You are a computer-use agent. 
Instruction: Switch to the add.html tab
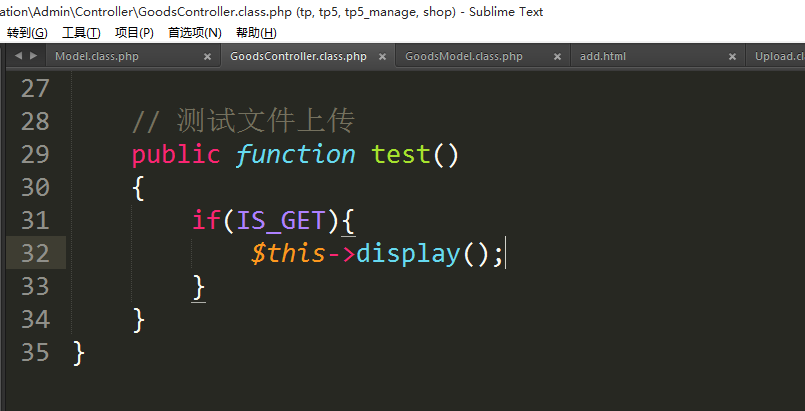point(603,57)
